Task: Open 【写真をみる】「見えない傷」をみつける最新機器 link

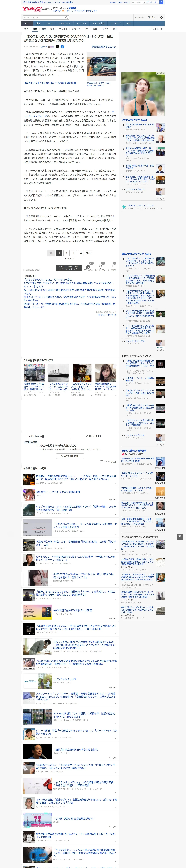Action: point(50,83)
